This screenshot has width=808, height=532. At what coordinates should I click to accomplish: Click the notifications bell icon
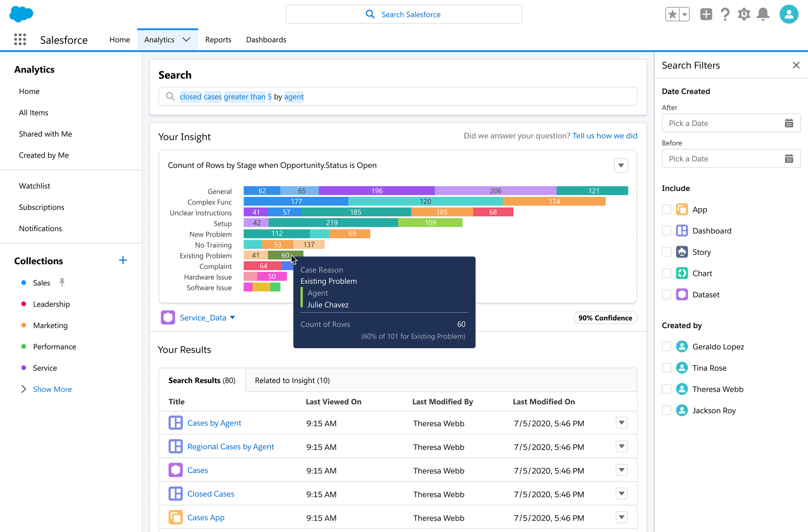click(x=763, y=14)
